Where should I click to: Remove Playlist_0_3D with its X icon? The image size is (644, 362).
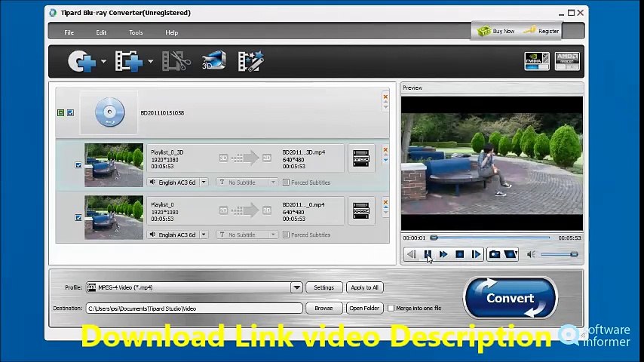(385, 149)
